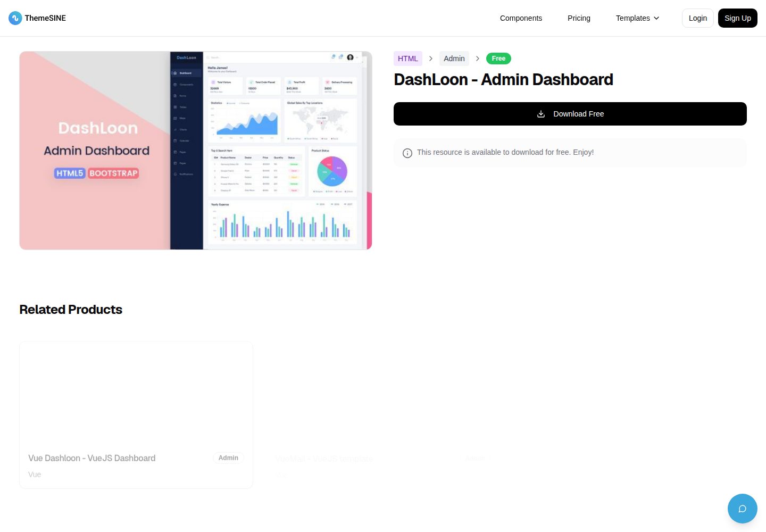Open the Components page
This screenshot has width=766, height=532.
tap(521, 18)
